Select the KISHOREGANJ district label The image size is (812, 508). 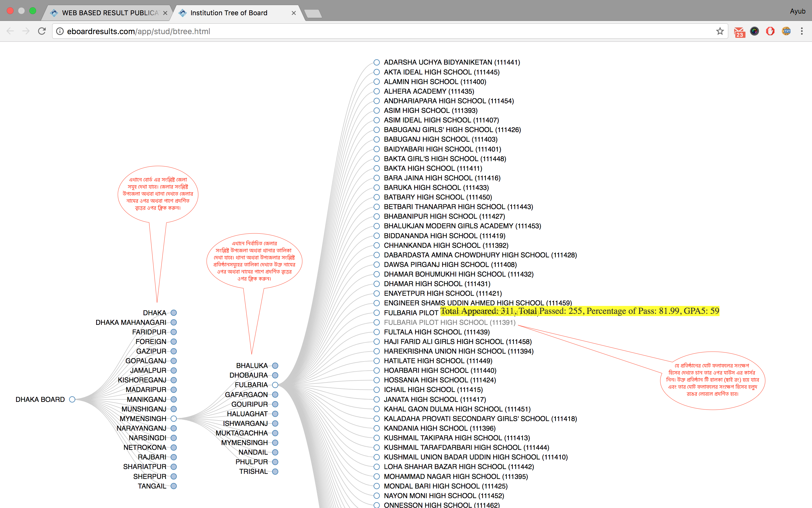142,380
